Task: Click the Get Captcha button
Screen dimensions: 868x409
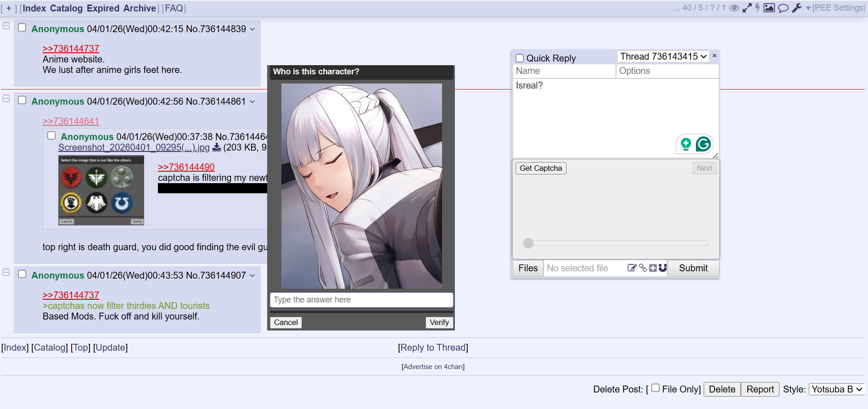Action: pos(541,168)
